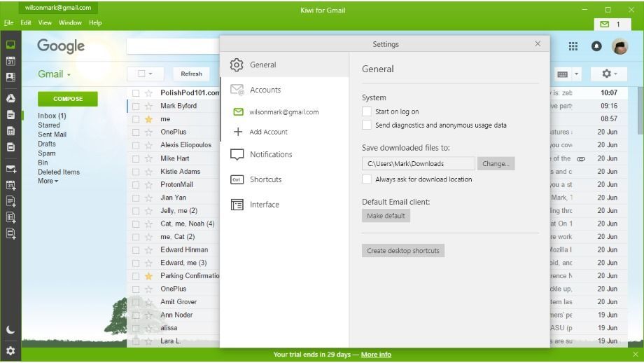The width and height of the screenshot is (644, 363).
Task: Open the account profile avatar
Action: pyautogui.click(x=619, y=46)
